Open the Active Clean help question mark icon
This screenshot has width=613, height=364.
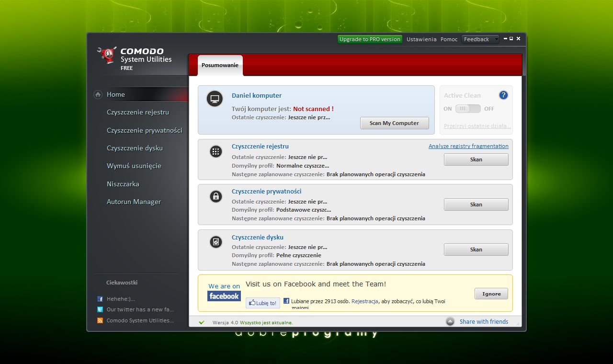[503, 95]
